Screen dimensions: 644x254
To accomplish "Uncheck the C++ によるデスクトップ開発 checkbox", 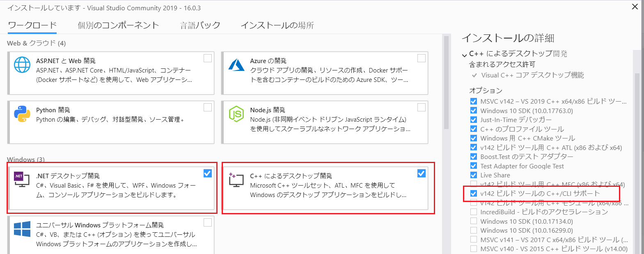I will point(422,173).
